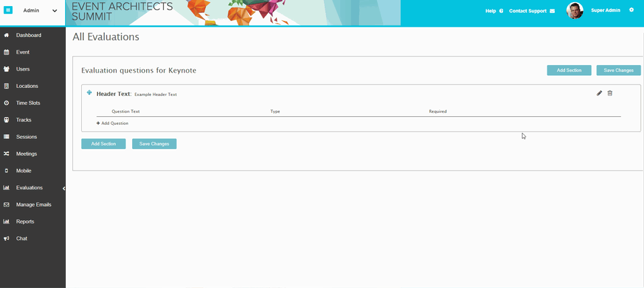Click the Meetings shuffle icon
Viewport: 644px width, 288px height.
coord(6,154)
